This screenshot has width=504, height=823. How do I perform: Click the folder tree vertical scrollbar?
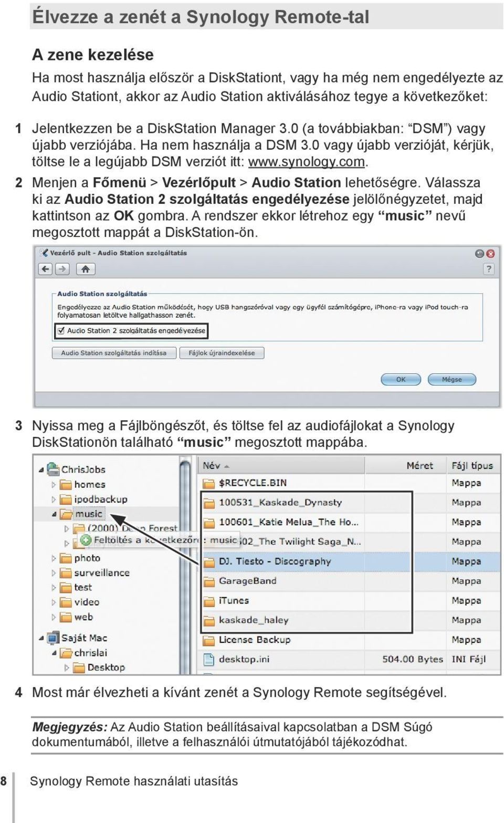pos(185,565)
